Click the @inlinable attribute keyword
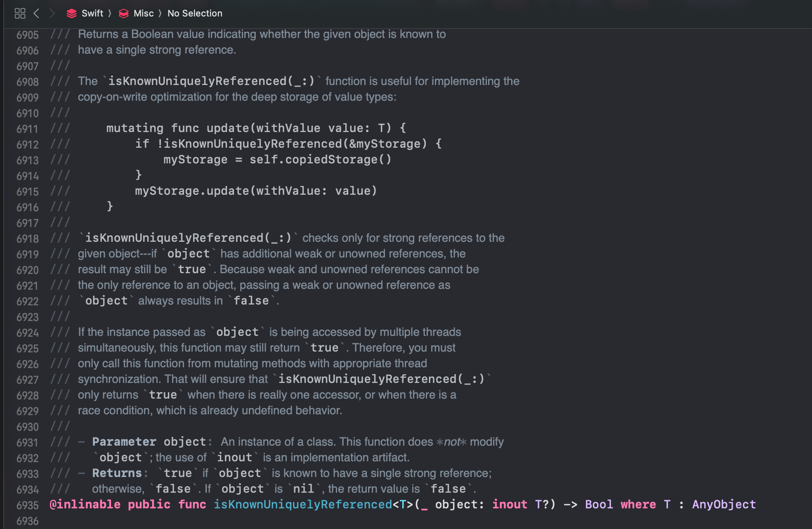The height and width of the screenshot is (529, 812). (85, 504)
